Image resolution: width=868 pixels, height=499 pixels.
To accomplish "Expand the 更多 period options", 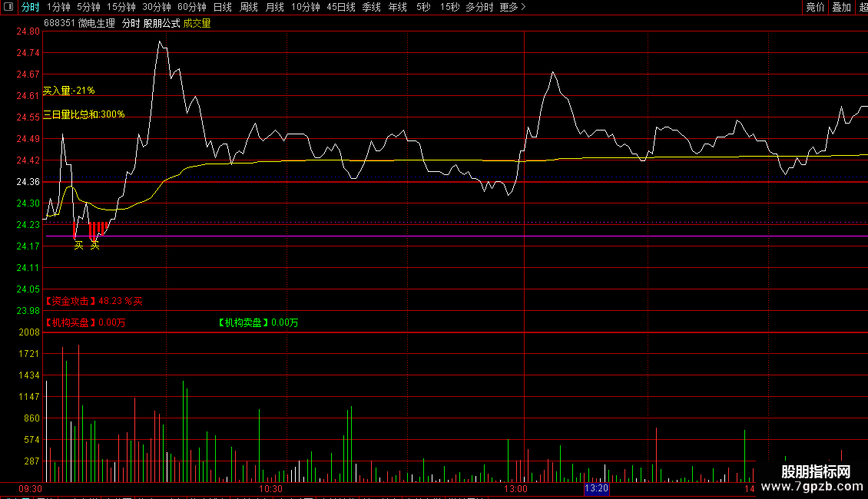I will (x=512, y=7).
